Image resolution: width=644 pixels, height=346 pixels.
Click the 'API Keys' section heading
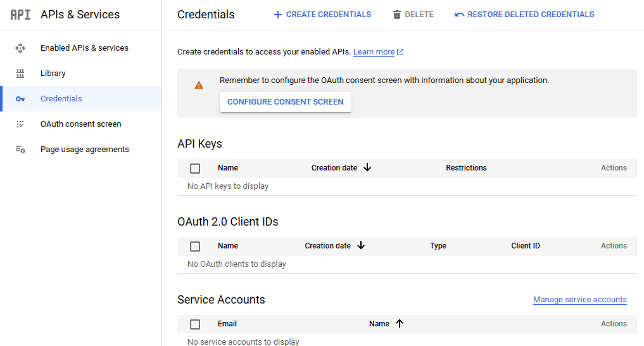tap(199, 144)
